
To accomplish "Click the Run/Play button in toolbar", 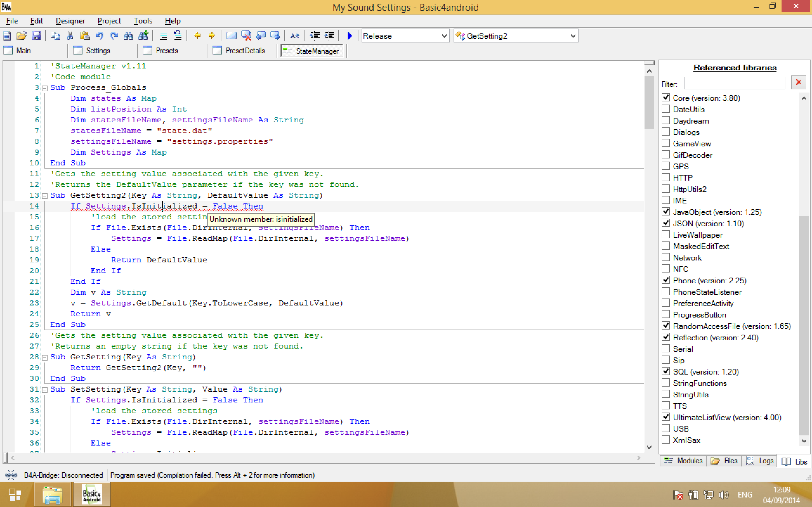I will click(x=349, y=36).
